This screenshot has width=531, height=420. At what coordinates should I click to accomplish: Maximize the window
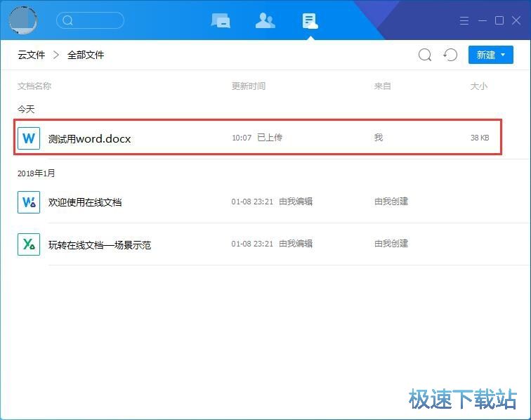(499, 20)
